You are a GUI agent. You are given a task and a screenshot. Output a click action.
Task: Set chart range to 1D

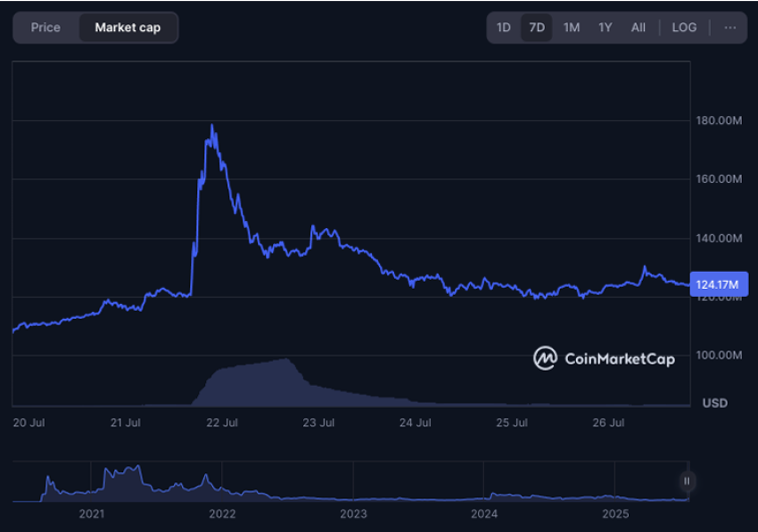[x=504, y=28]
